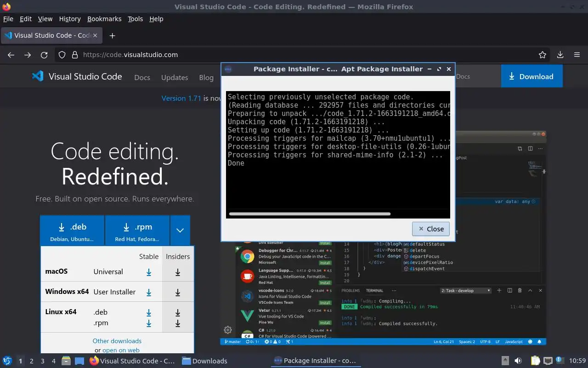The height and width of the screenshot is (368, 588).
Task: Click the .deb Debian, Ubuntu download button
Action: pyautogui.click(x=72, y=230)
